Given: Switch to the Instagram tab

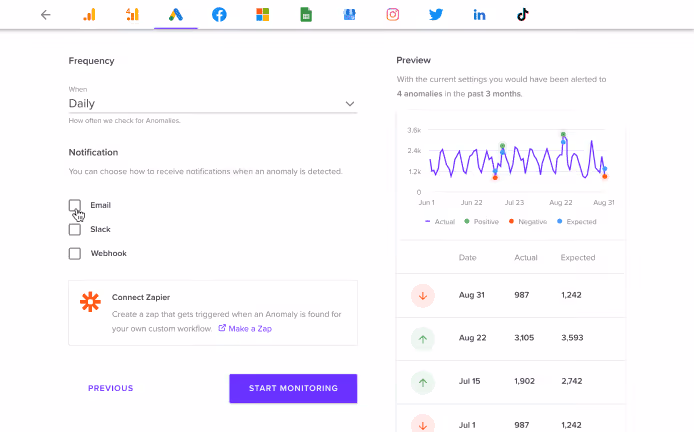Looking at the screenshot, I should pyautogui.click(x=393, y=15).
